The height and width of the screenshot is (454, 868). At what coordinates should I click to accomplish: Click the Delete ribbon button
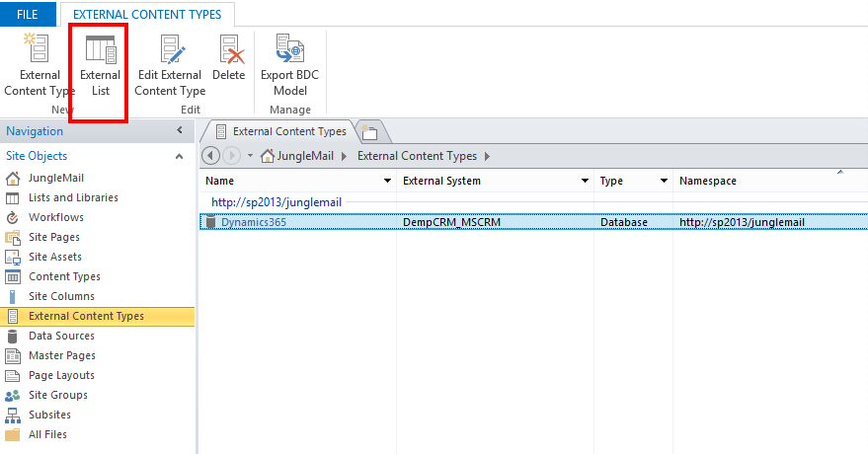coord(229,58)
